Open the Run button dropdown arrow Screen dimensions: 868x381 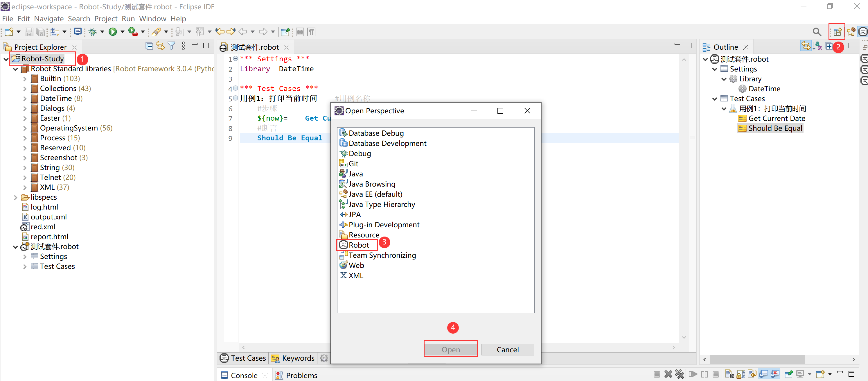(x=122, y=32)
